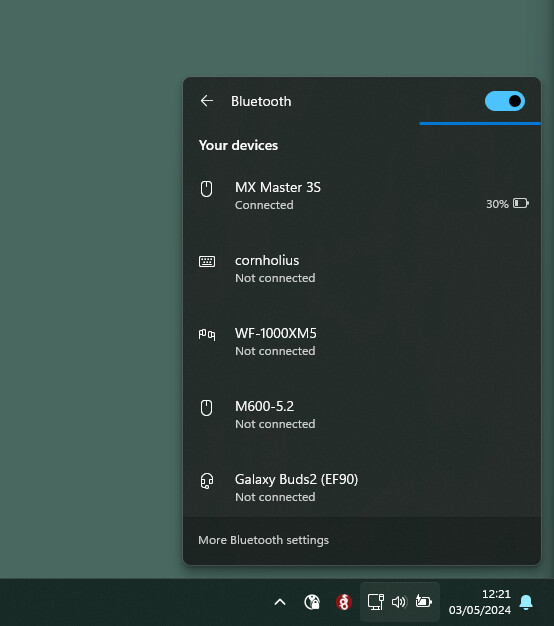Open the notification bell in taskbar

[x=526, y=602]
